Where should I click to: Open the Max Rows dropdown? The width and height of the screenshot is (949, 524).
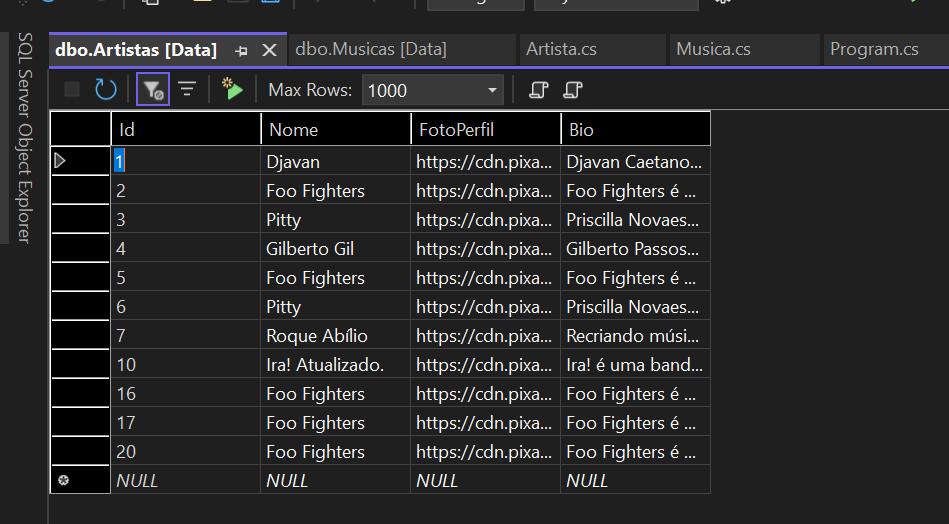pyautogui.click(x=493, y=90)
